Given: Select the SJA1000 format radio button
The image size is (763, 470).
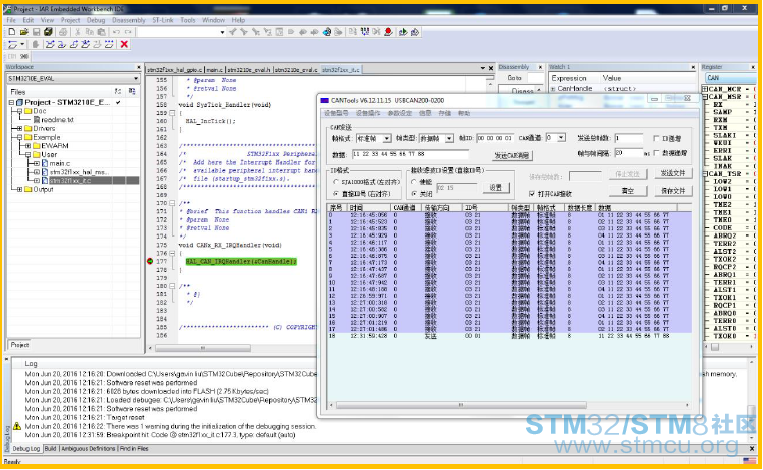Looking at the screenshot, I should [x=335, y=182].
